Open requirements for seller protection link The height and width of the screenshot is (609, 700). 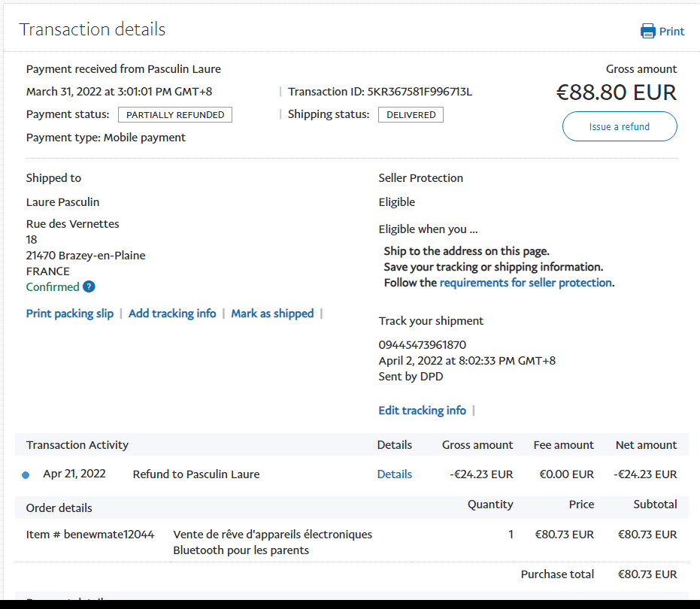pyautogui.click(x=526, y=283)
